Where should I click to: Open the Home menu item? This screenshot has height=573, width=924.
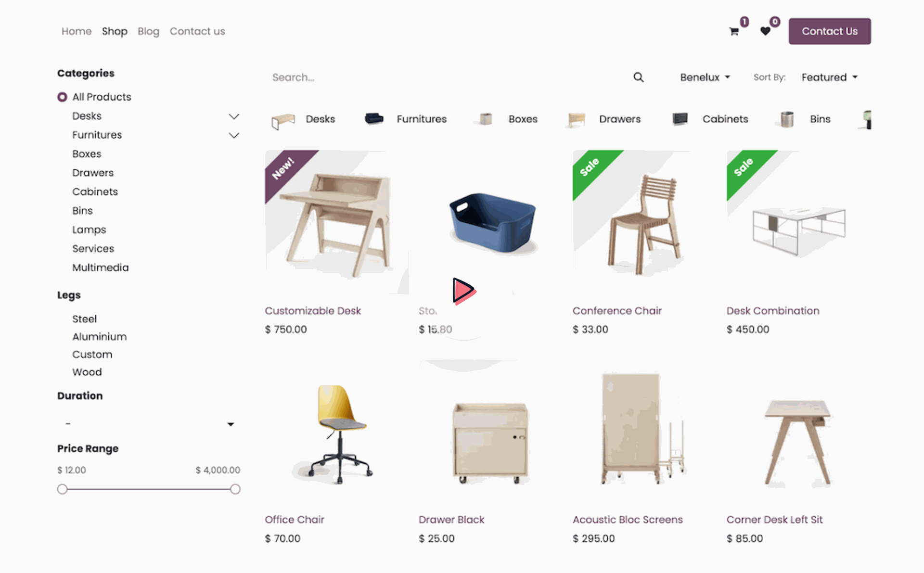[x=77, y=31]
